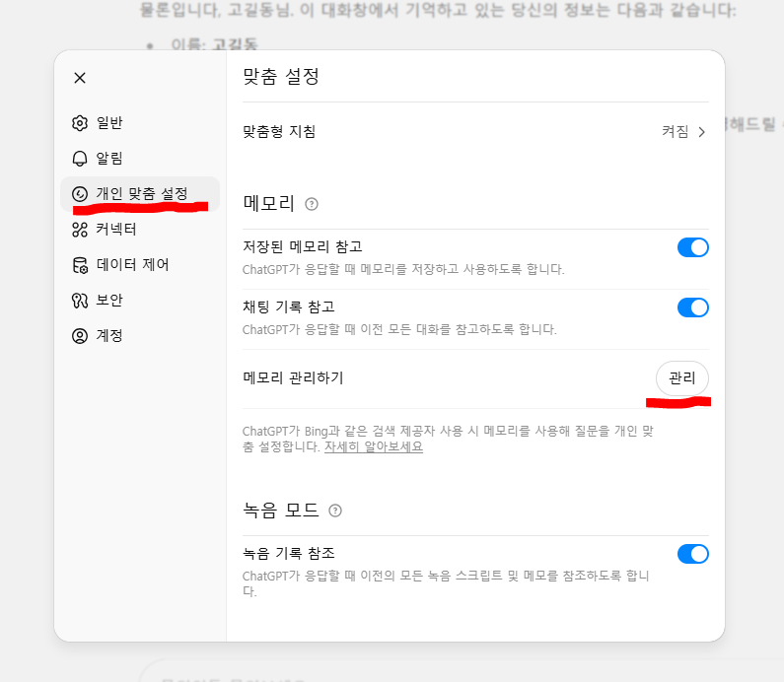Click the help icon next to 메모리 heading
The image size is (784, 682).
(312, 204)
